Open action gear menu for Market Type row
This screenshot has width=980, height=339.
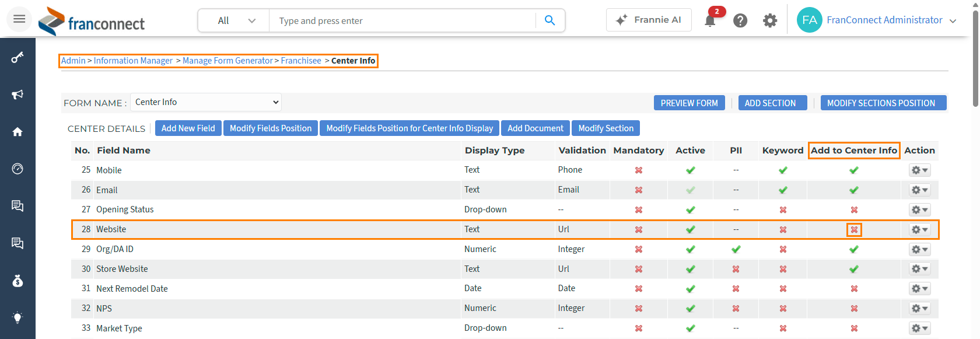[919, 328]
